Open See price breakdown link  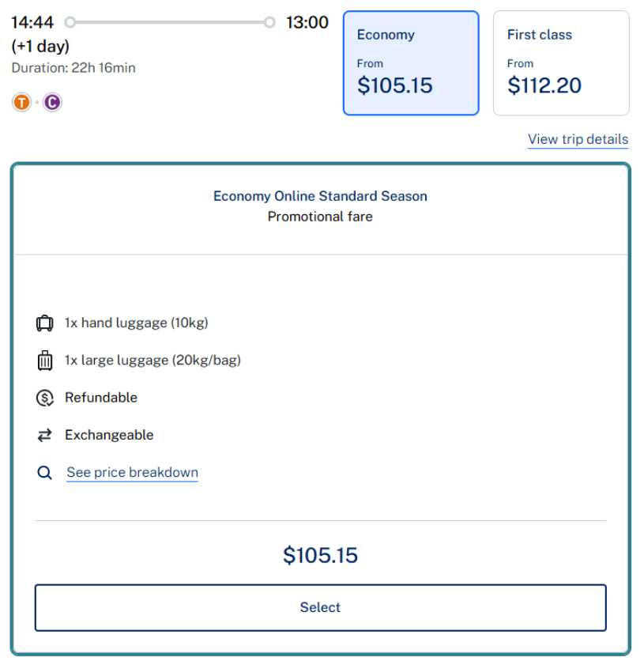(132, 473)
